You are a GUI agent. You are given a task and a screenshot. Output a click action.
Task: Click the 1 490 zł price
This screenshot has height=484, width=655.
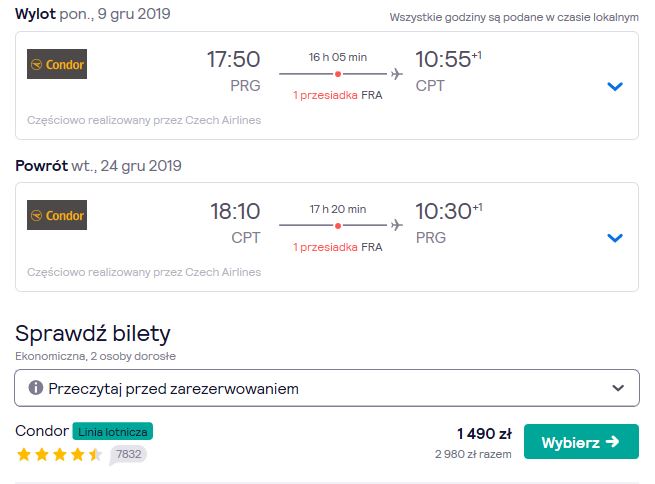(x=484, y=434)
